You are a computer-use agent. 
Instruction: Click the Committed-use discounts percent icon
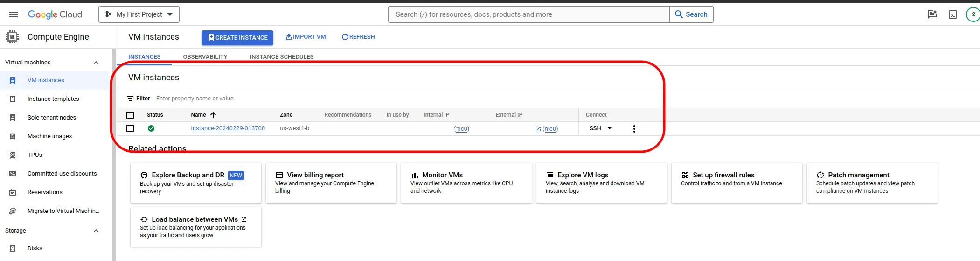(13, 174)
